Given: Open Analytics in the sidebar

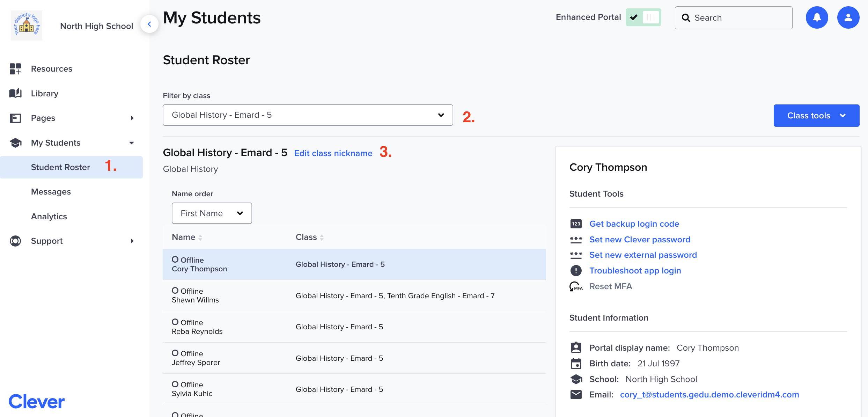Looking at the screenshot, I should [49, 217].
